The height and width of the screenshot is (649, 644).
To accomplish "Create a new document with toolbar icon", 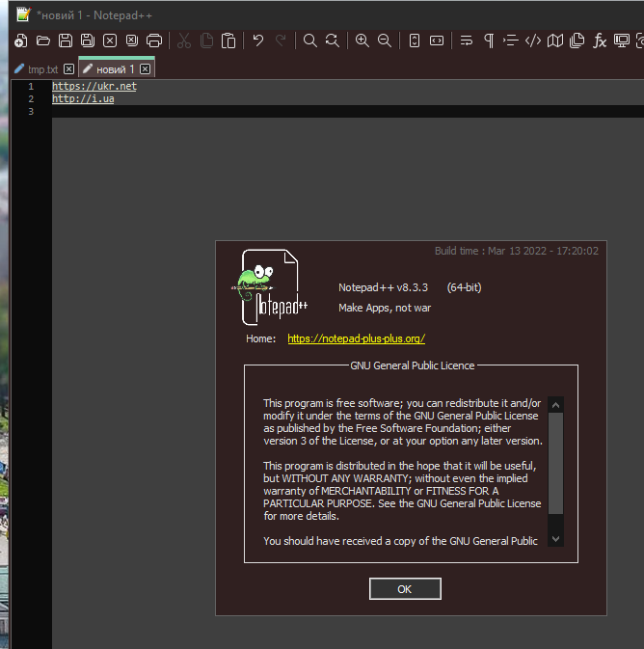I will [x=20, y=41].
